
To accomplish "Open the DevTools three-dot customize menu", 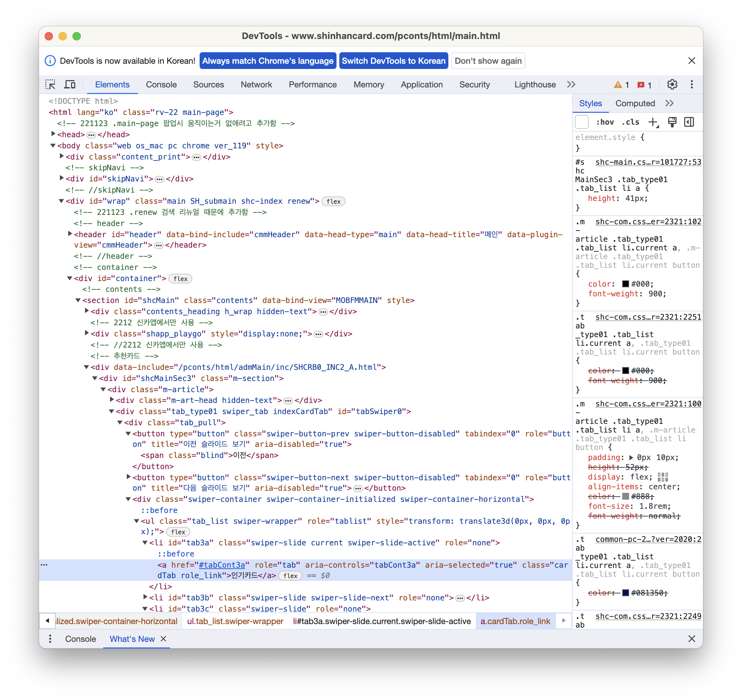I will click(691, 85).
